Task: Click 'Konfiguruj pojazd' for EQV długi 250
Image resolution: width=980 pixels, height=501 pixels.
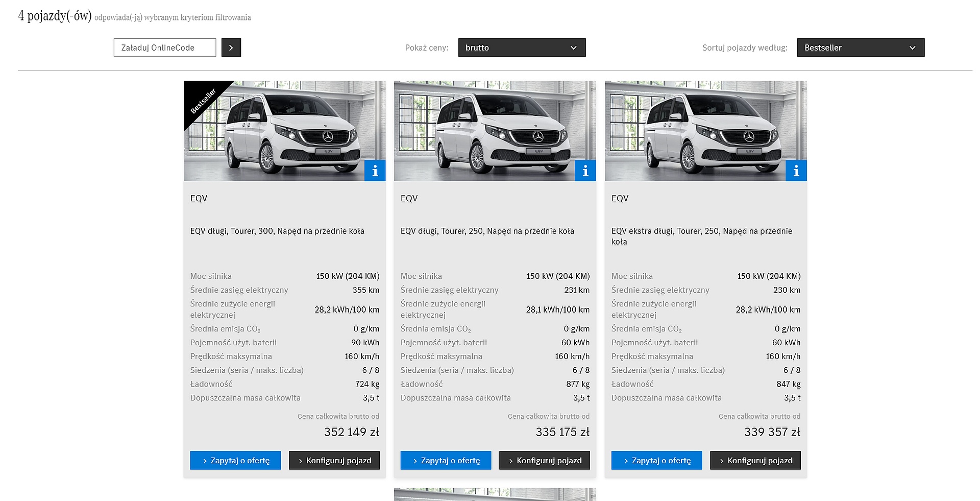Action: pyautogui.click(x=545, y=460)
